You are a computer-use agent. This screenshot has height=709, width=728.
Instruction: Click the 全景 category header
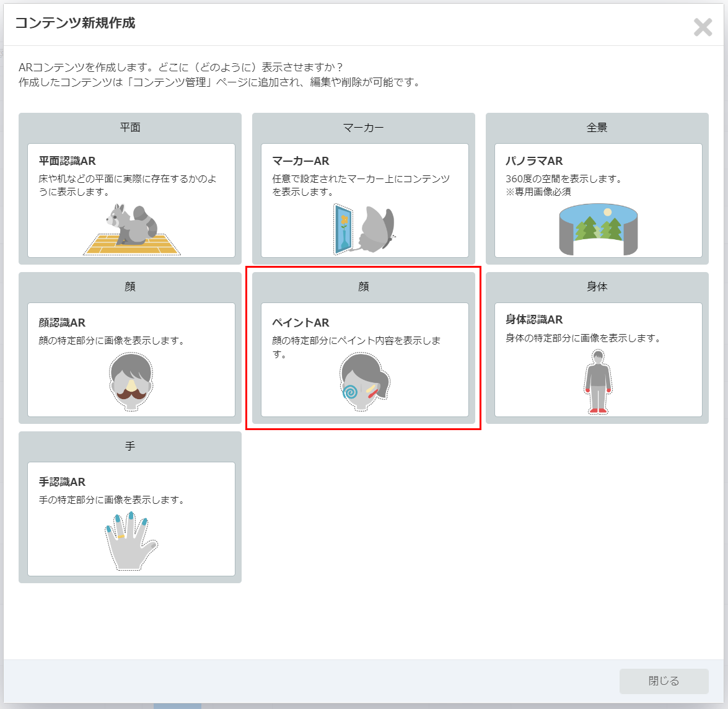click(x=597, y=127)
